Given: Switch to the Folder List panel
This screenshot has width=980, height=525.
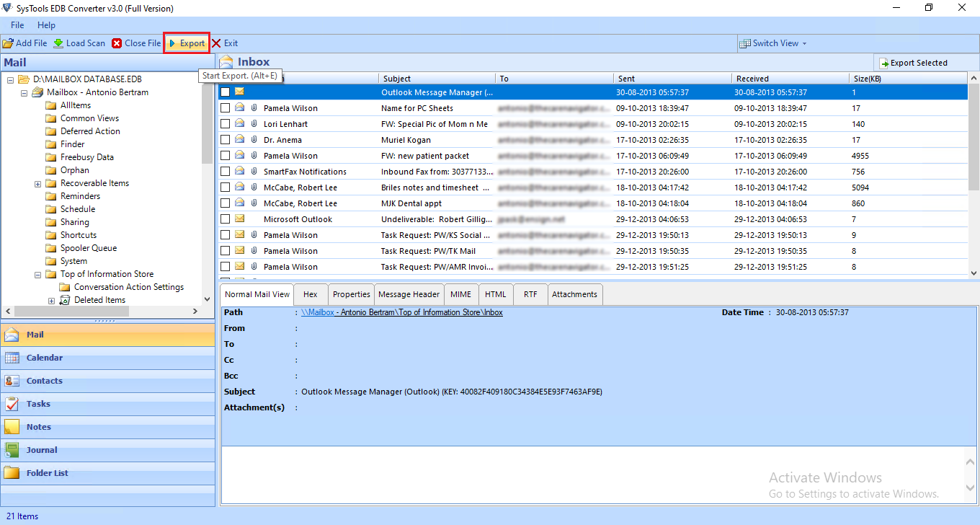Looking at the screenshot, I should (x=108, y=473).
